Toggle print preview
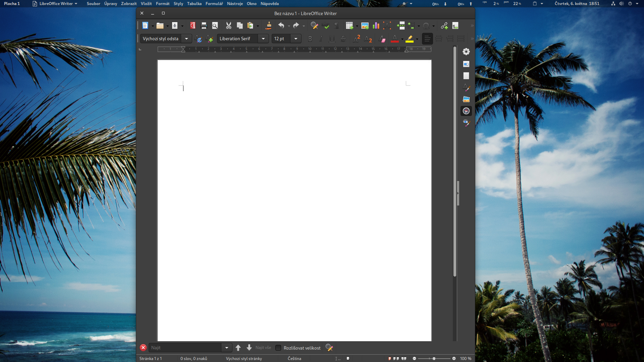Image resolution: width=644 pixels, height=362 pixels. [x=215, y=25]
